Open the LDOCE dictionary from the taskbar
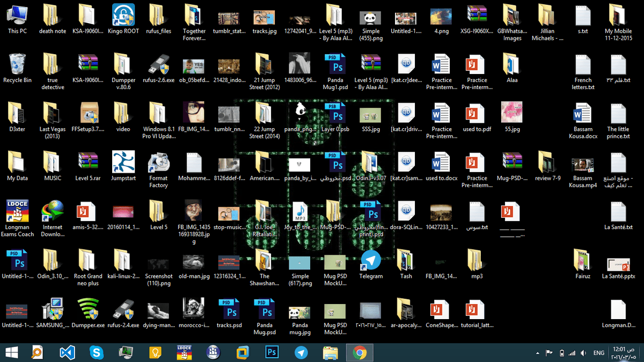The image size is (644, 362). [184, 352]
